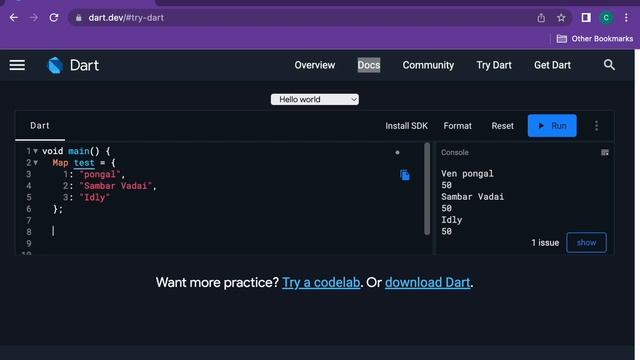This screenshot has width=640, height=360.
Task: Click the Install SDK button
Action: pos(407,126)
